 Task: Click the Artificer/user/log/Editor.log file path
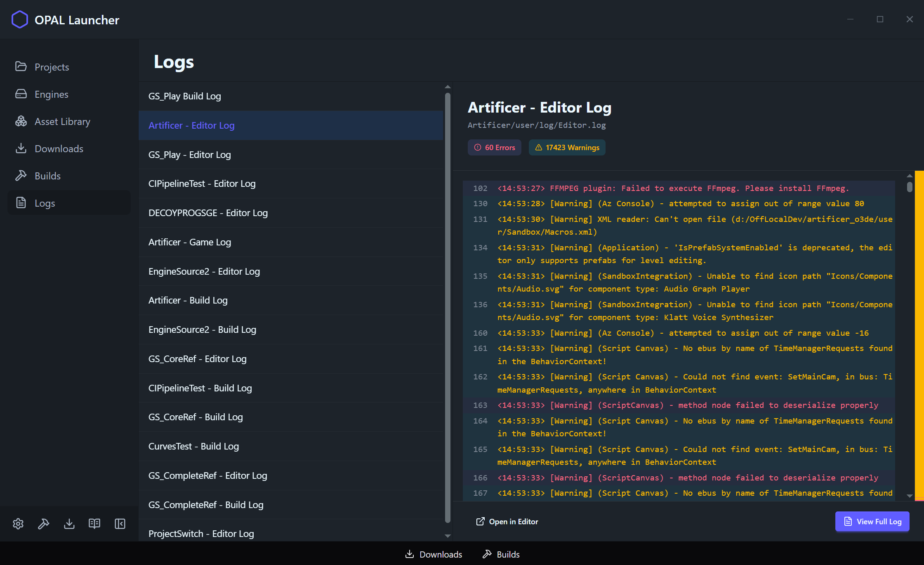point(537,125)
